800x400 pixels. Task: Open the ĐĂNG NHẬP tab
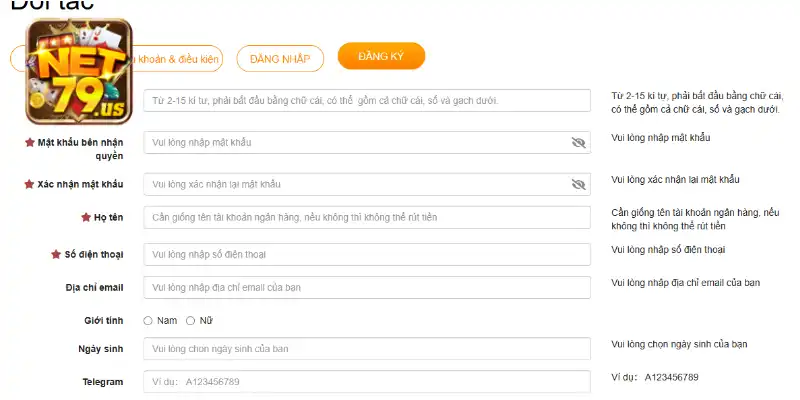(x=280, y=59)
